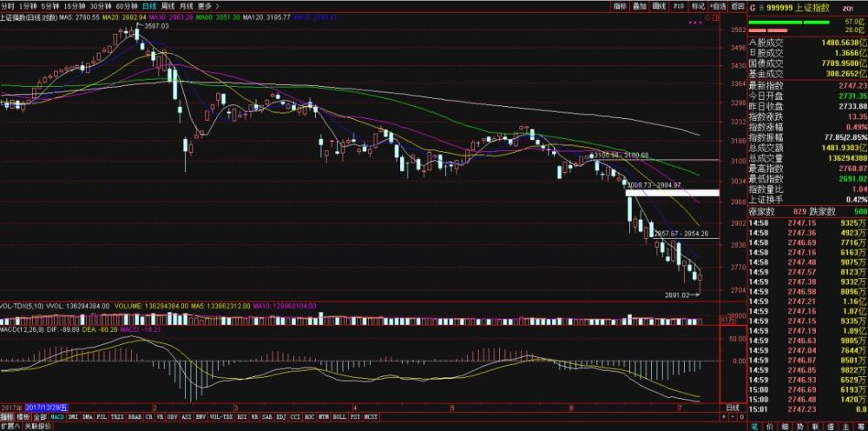
Task: Switch to the 周线 weekly tab
Action: tap(168, 6)
